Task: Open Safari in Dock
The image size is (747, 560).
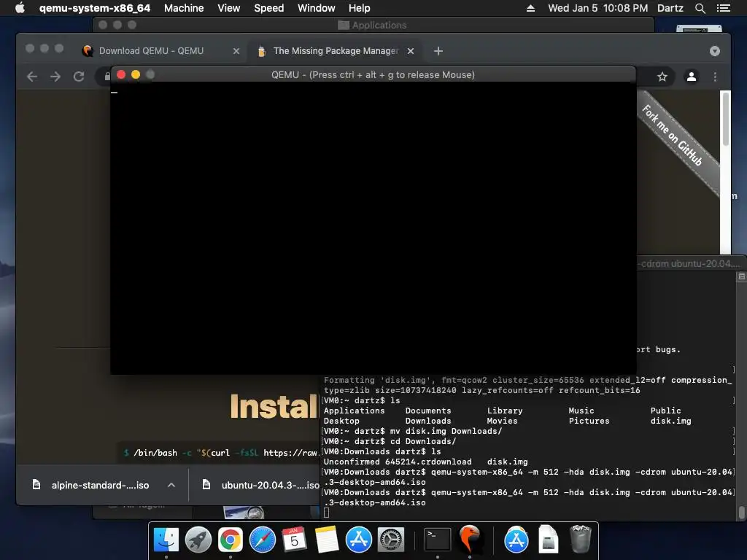Action: coord(263,540)
